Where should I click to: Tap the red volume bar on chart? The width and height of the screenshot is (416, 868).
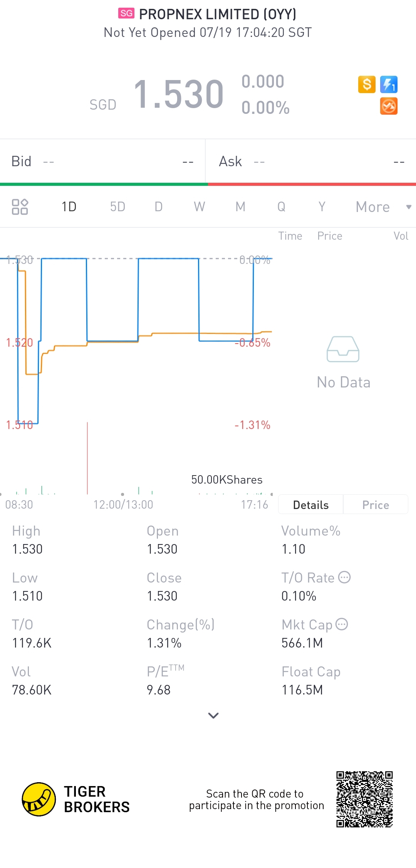click(x=87, y=458)
